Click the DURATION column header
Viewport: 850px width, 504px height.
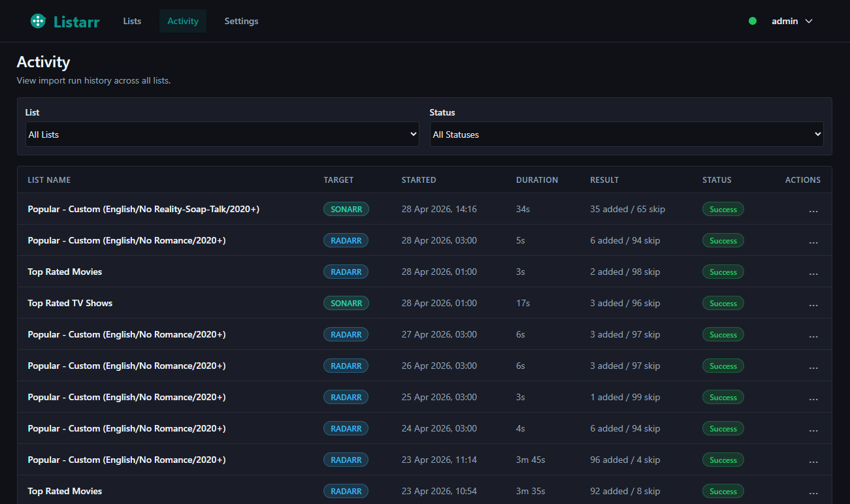click(537, 180)
